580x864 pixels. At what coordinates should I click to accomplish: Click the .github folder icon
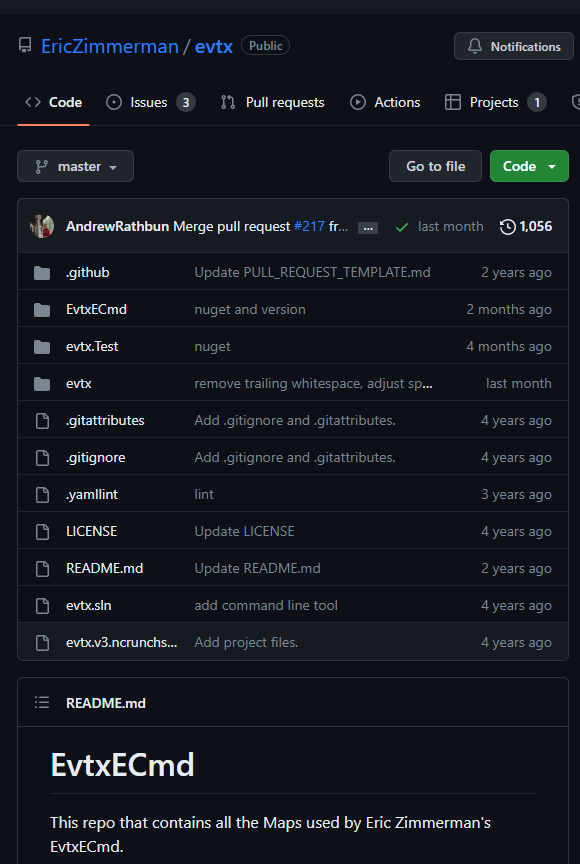point(42,273)
